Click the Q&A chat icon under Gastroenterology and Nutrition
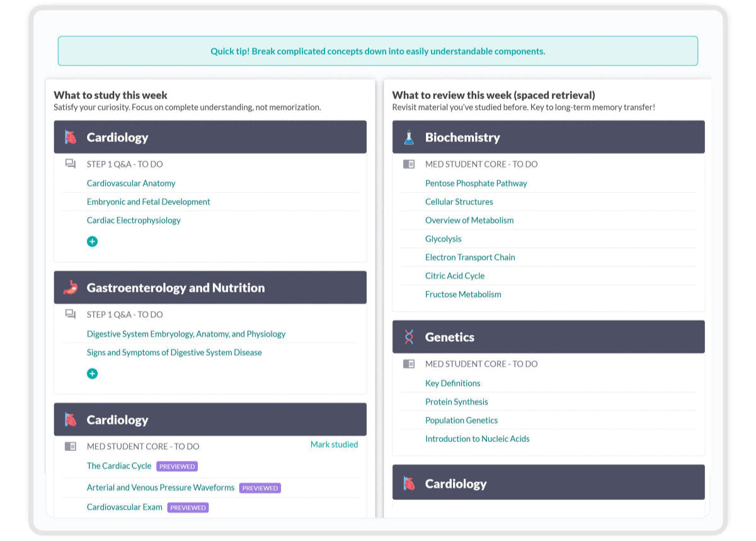The width and height of the screenshot is (756, 541). pyautogui.click(x=71, y=314)
